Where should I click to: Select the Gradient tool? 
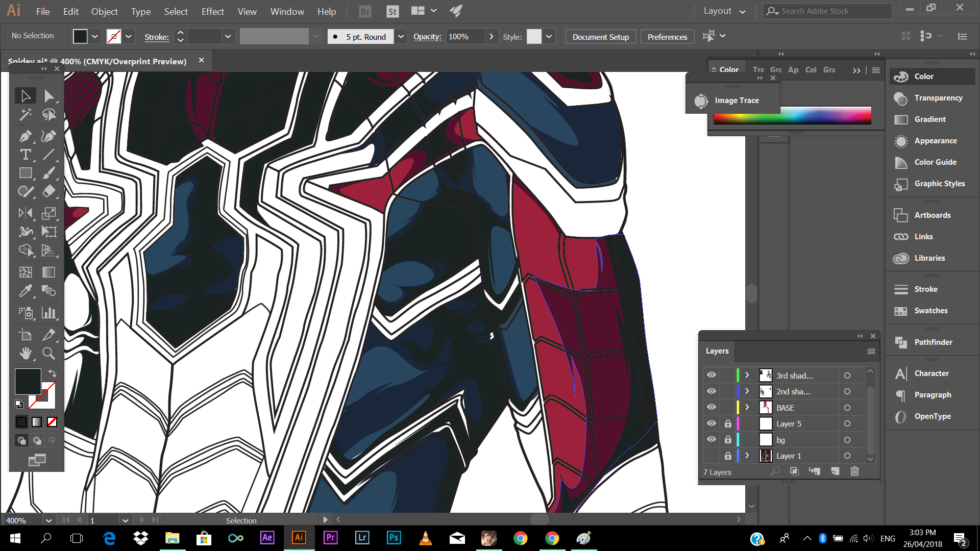[49, 272]
